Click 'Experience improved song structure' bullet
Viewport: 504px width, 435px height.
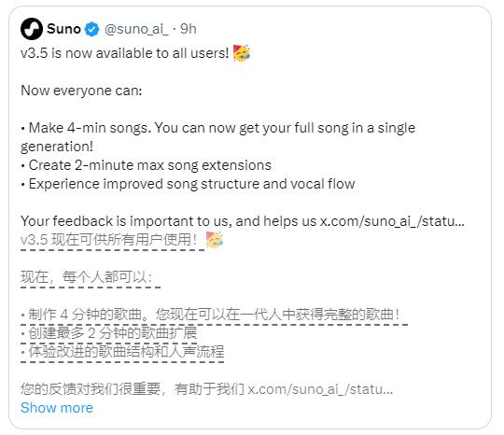[x=188, y=184]
